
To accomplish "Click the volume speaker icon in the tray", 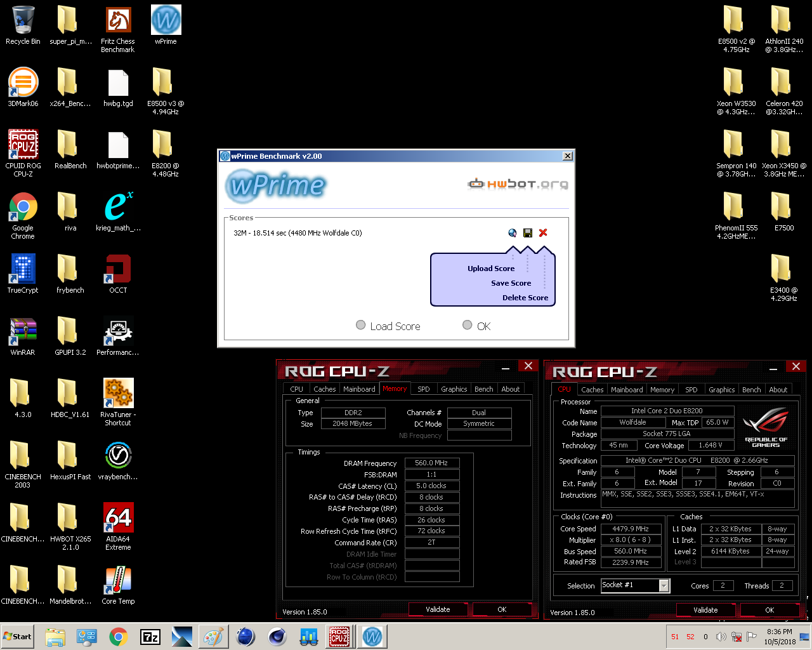I will (721, 637).
